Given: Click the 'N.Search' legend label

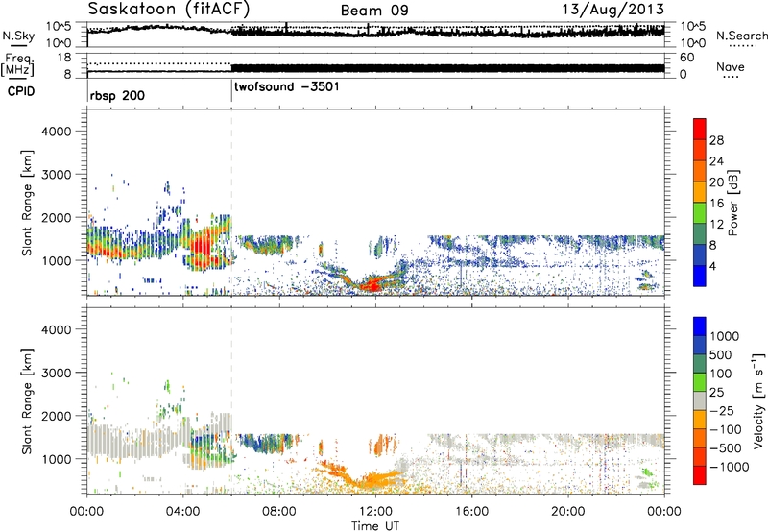Looking at the screenshot, I should pos(741,36).
